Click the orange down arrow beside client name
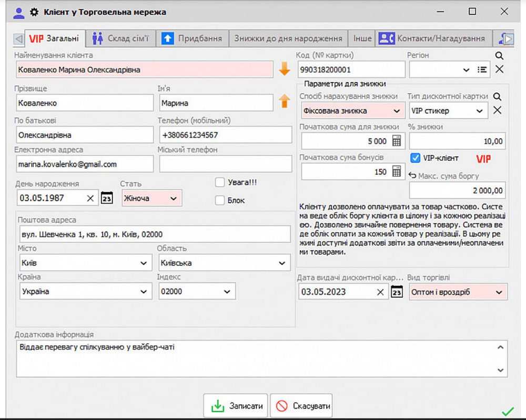Screen dimensions: 526x420 coord(285,69)
